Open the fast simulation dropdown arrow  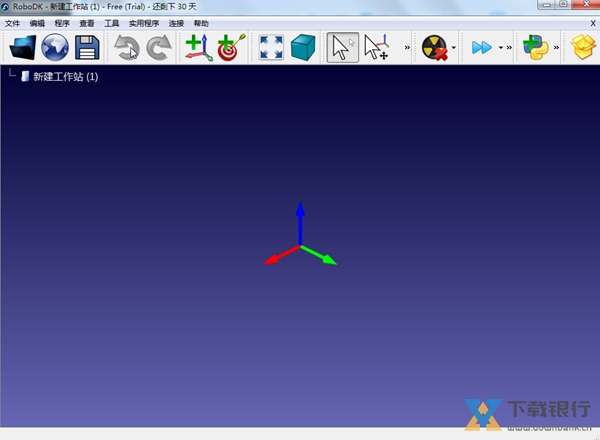tap(500, 47)
